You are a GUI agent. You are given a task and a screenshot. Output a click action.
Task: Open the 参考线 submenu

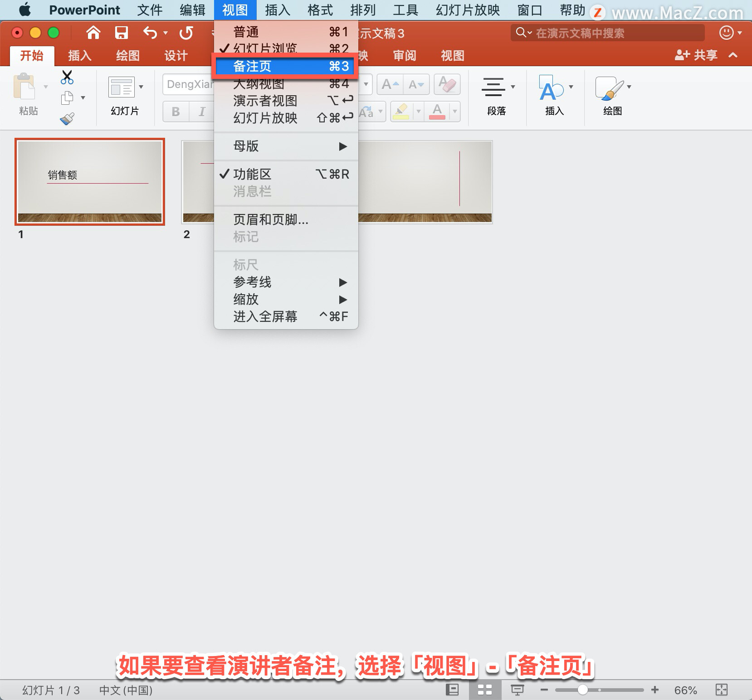pos(286,282)
